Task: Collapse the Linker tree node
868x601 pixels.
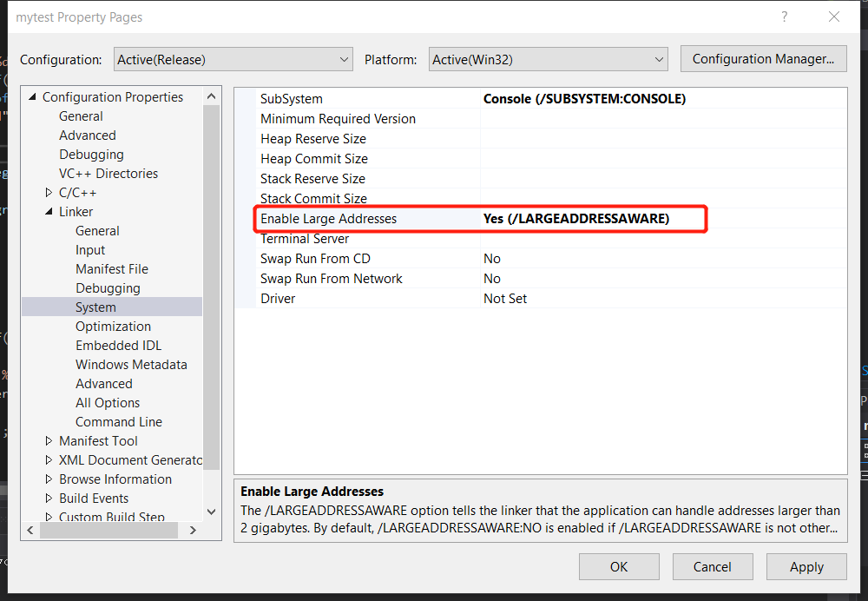Action: click(49, 211)
